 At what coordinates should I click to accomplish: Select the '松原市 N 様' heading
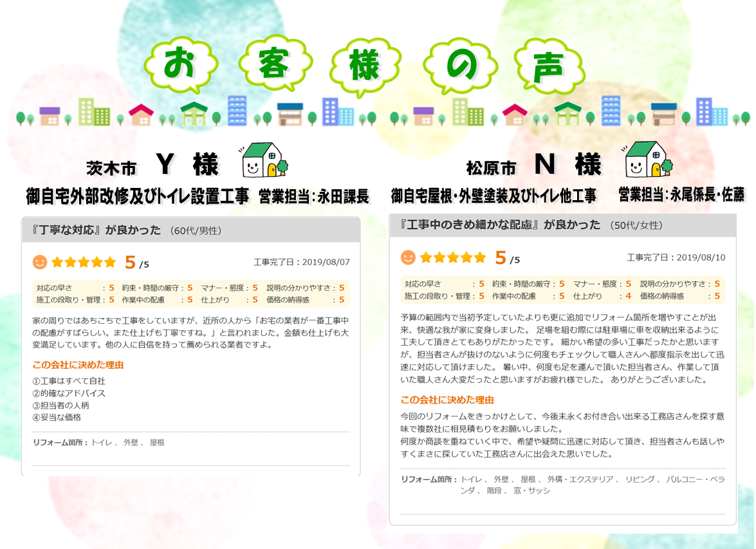(x=534, y=165)
